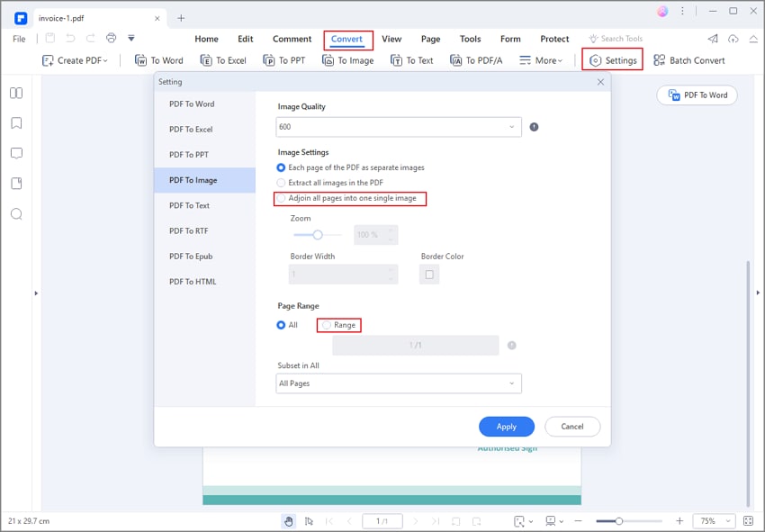Click the fullscreen icon in status bar
The height and width of the screenshot is (532, 765).
coord(749,521)
